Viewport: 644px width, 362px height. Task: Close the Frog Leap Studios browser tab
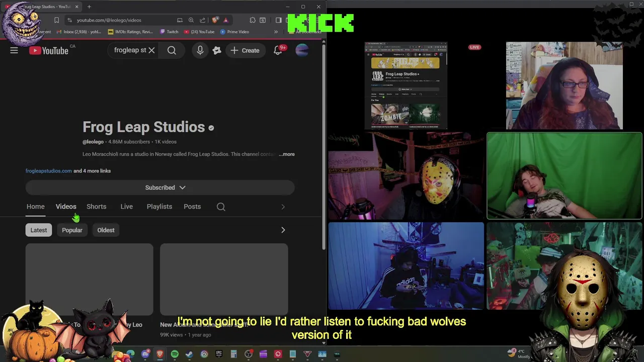pos(77,7)
